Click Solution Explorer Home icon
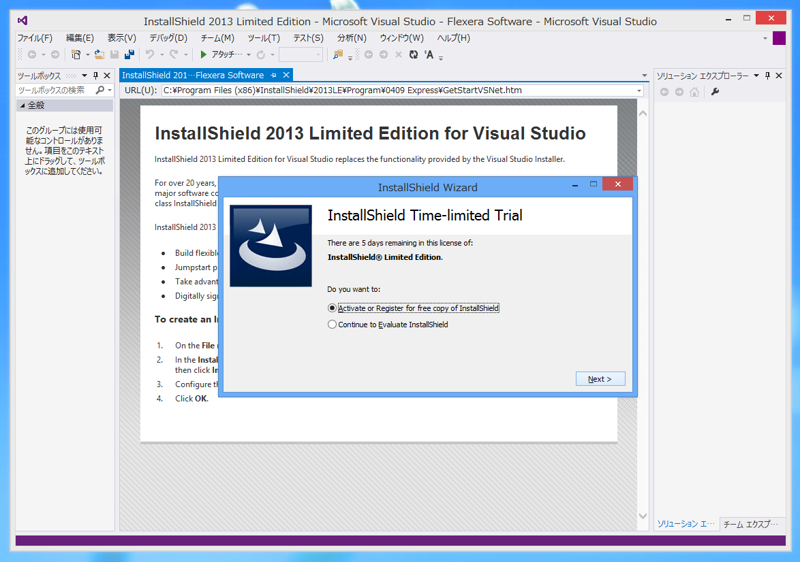Viewport: 800px width, 562px height. pyautogui.click(x=694, y=92)
